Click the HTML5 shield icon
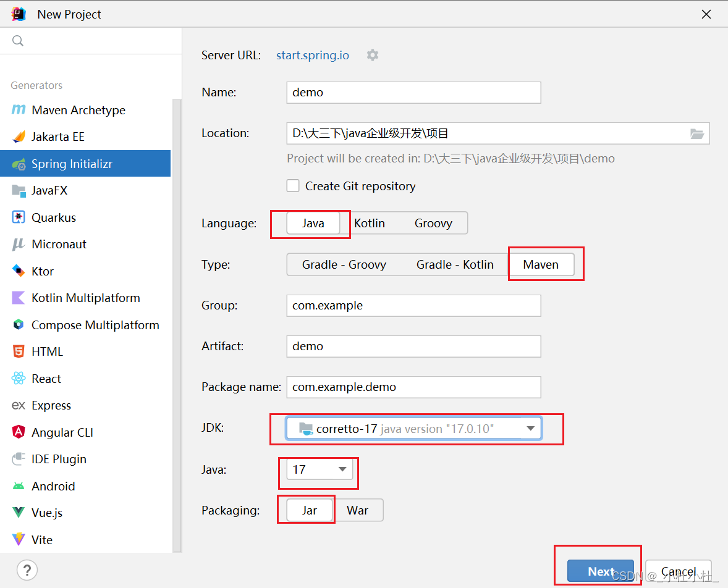728x588 pixels. 19,351
